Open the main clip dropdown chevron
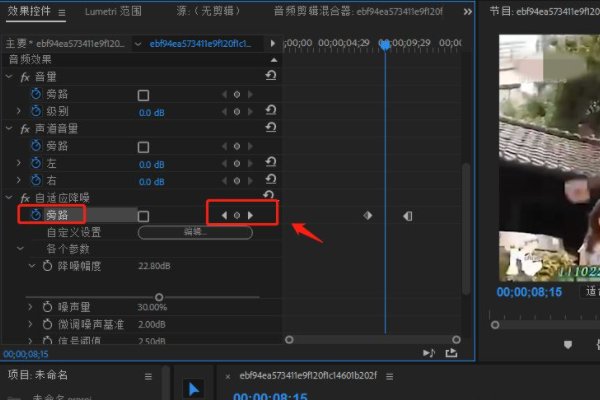The image size is (600, 400). 139,45
